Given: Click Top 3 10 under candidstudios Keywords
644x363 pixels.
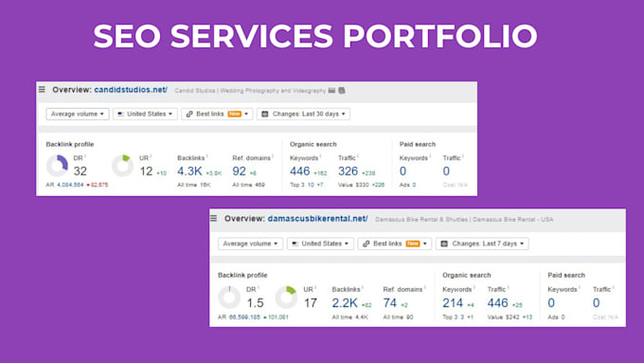Looking at the screenshot, I should point(302,185).
